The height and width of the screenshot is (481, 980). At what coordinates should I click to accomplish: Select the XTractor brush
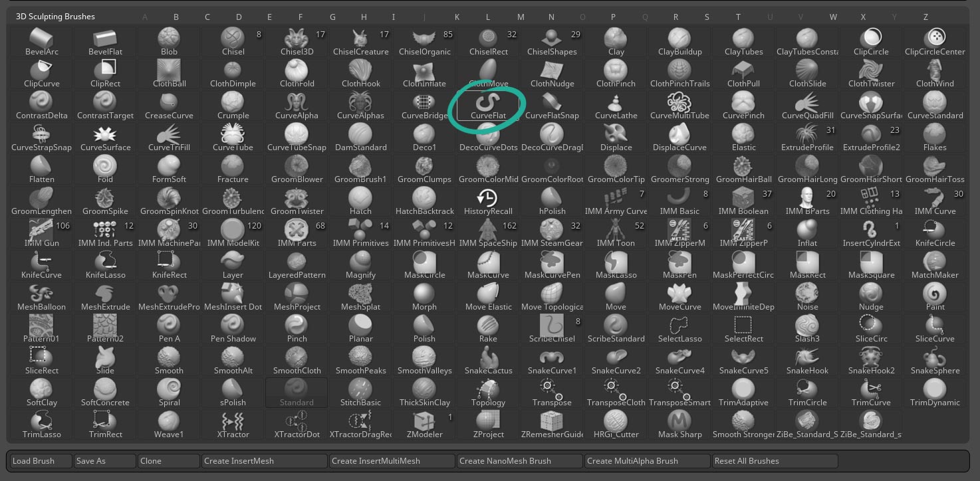(x=233, y=425)
